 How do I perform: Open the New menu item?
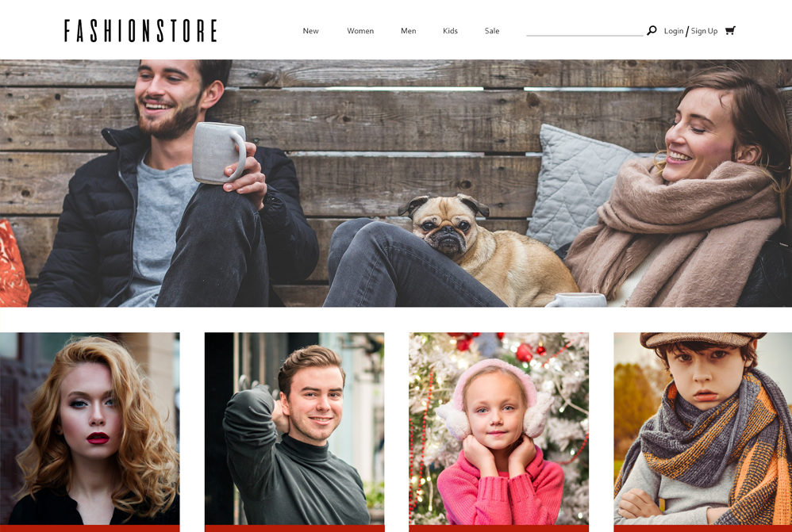coord(310,31)
